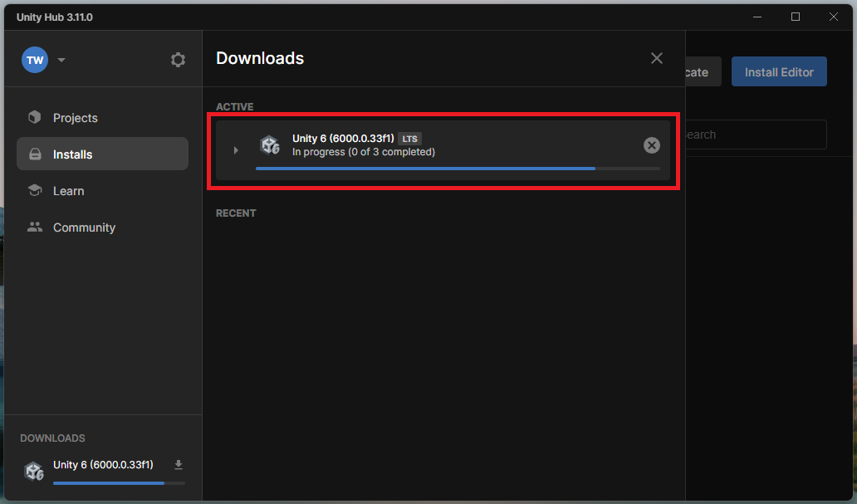Click the Learn graduation cap icon

(35, 191)
